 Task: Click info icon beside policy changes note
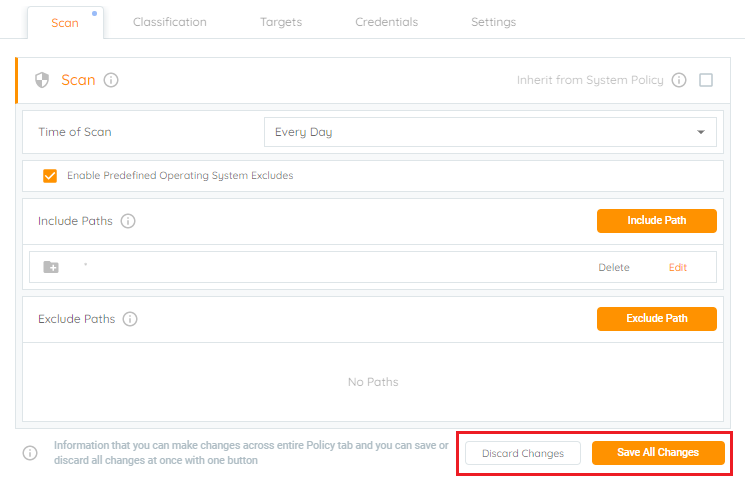point(30,453)
